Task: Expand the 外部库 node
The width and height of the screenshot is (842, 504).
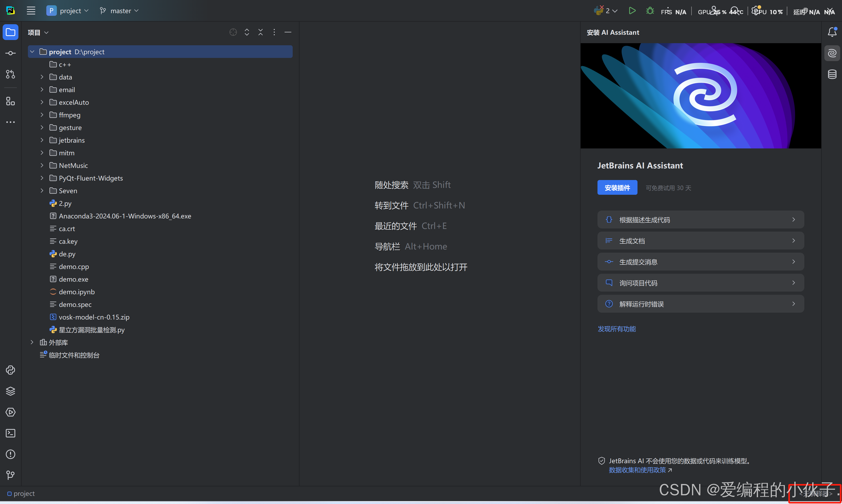Action: pyautogui.click(x=32, y=342)
